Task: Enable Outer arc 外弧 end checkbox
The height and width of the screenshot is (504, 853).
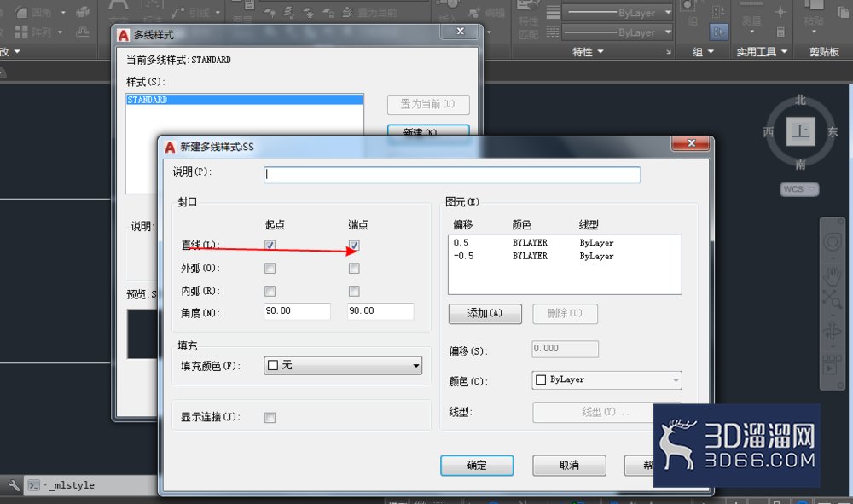Action: (354, 268)
